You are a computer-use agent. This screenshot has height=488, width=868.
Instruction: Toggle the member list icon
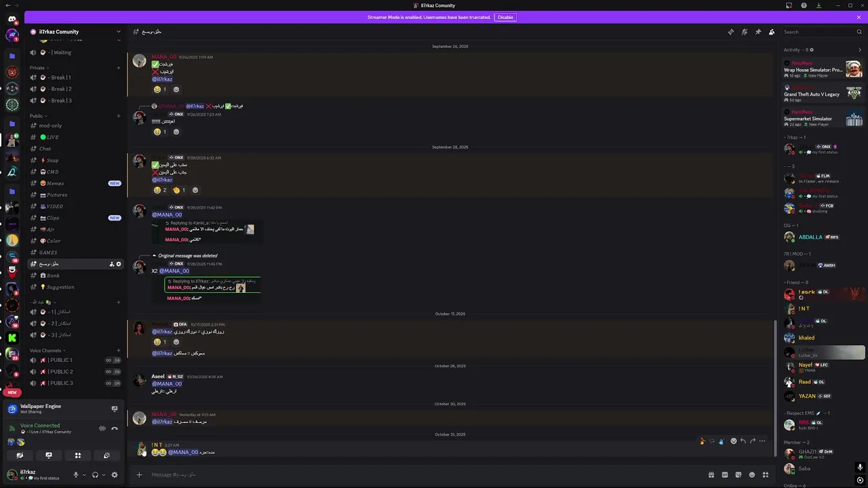(772, 32)
